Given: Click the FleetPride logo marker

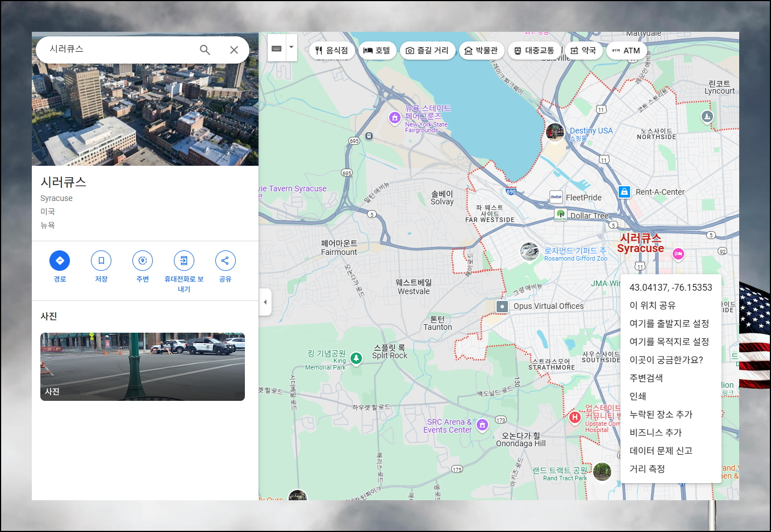Looking at the screenshot, I should pyautogui.click(x=556, y=197).
